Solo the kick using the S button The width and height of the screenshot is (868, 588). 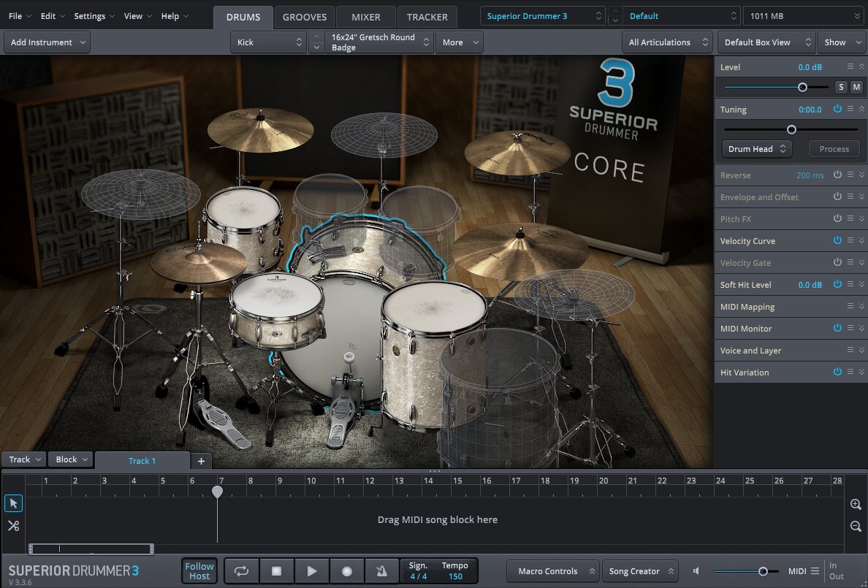(x=840, y=86)
